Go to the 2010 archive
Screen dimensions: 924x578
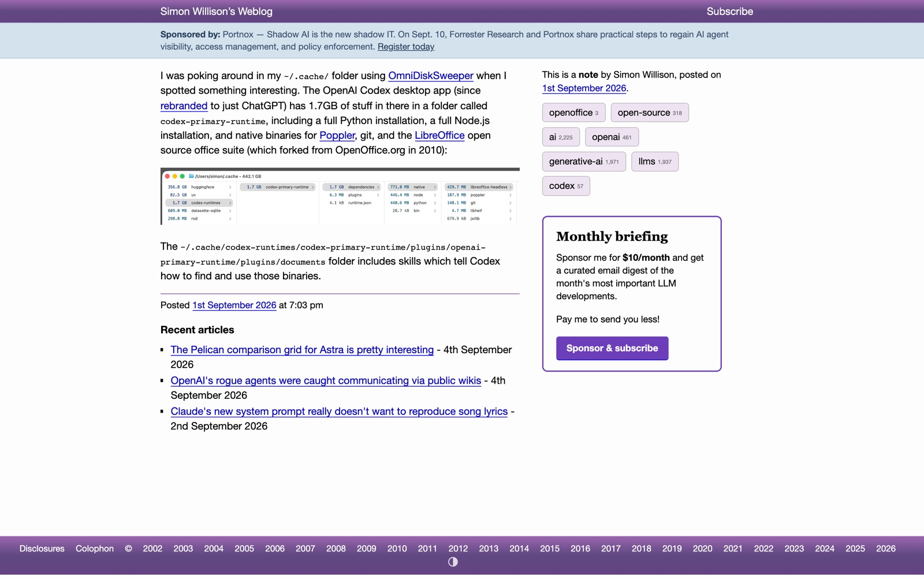pos(397,549)
